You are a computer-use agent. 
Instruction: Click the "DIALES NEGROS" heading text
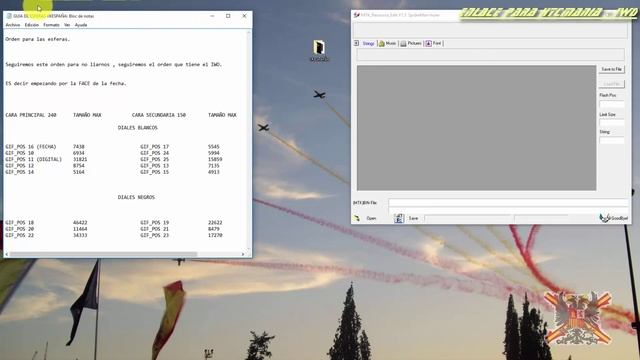(136, 197)
